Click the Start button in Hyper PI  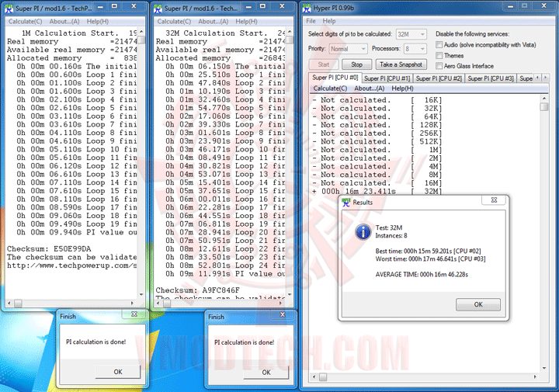coord(323,64)
